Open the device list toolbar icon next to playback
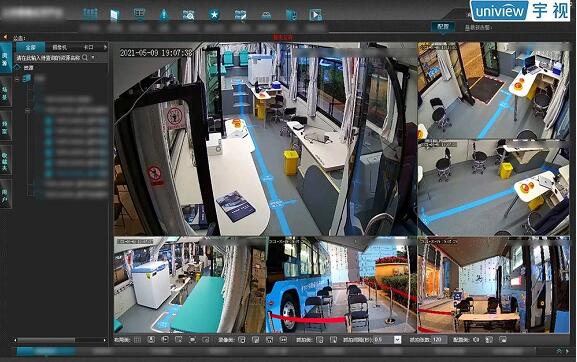The width and height of the screenshot is (577, 362). tap(291, 15)
